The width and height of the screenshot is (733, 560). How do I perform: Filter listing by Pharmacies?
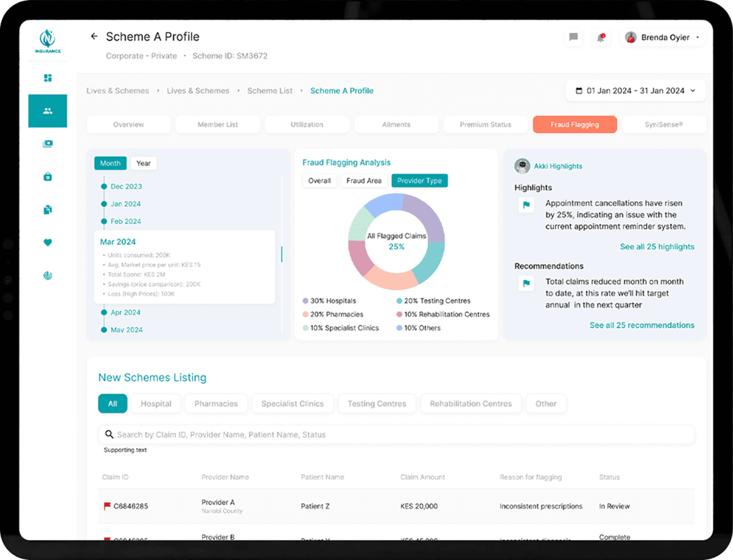[216, 403]
